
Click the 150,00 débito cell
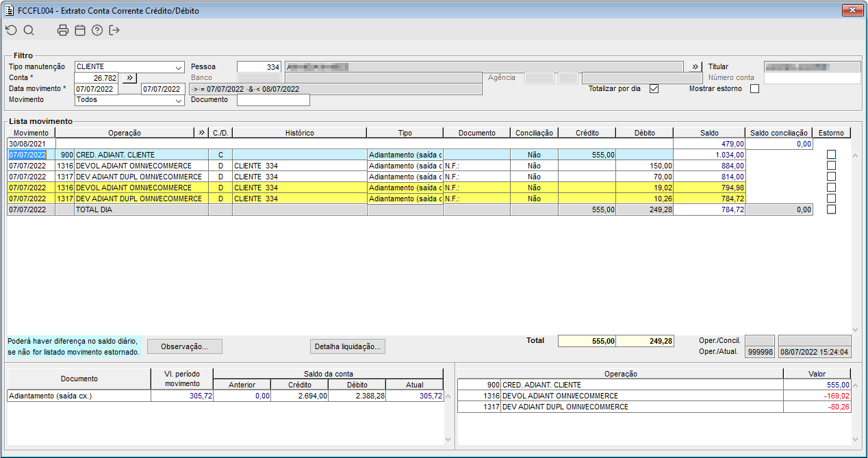click(x=644, y=166)
